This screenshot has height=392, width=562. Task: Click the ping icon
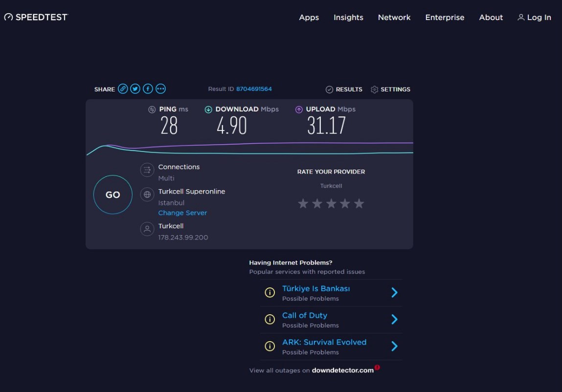click(x=152, y=109)
